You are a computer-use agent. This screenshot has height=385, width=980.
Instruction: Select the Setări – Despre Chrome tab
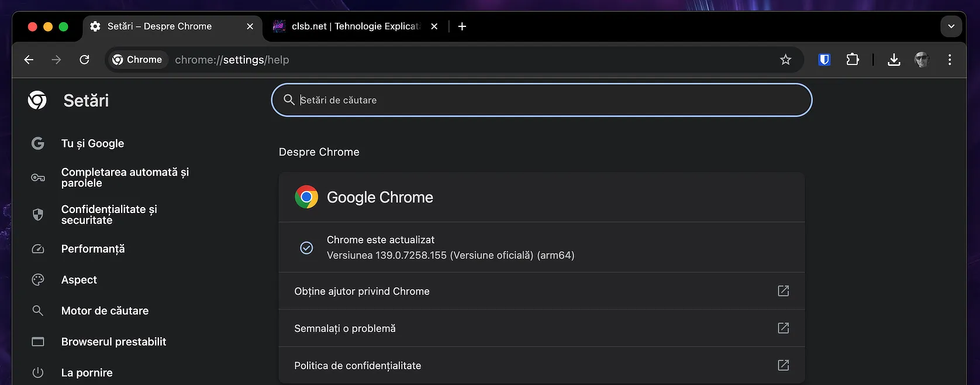click(172, 26)
